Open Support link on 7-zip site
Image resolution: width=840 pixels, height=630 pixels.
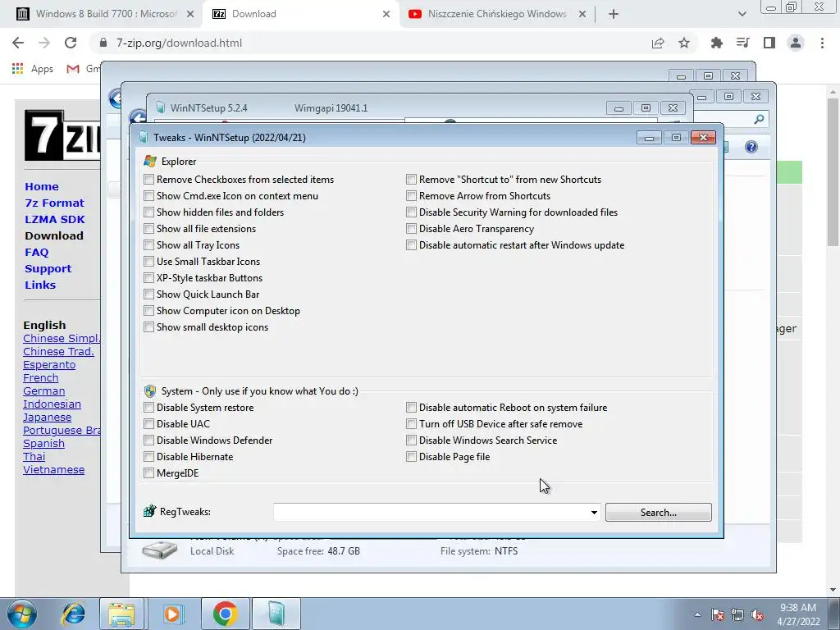48,269
